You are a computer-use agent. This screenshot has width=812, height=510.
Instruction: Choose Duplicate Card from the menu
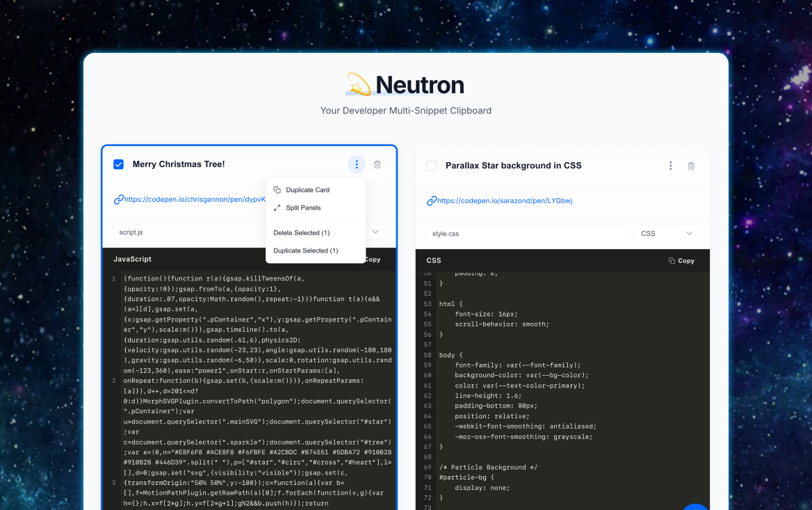[307, 190]
